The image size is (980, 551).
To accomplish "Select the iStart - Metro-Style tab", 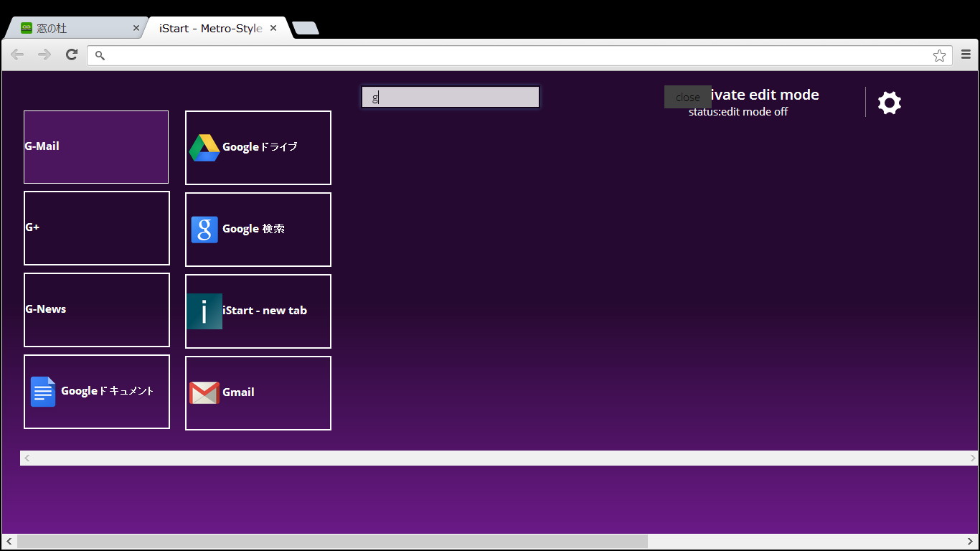I will 217,28.
